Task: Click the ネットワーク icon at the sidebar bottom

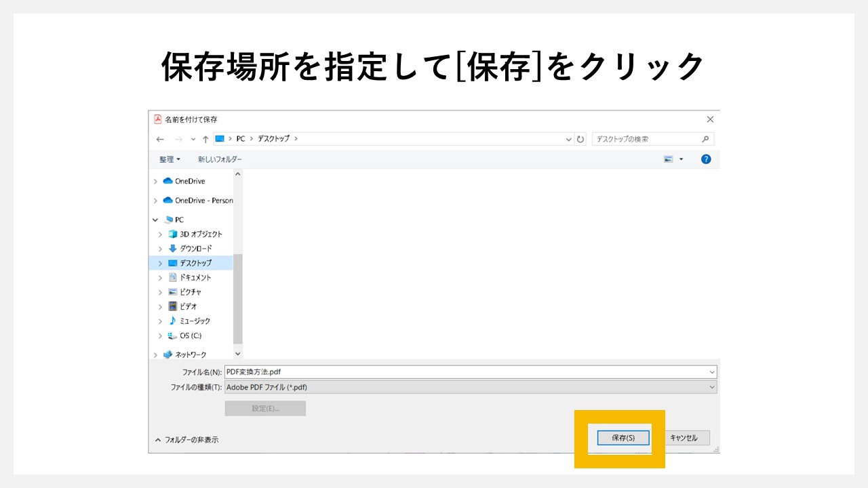Action: pyautogui.click(x=168, y=354)
